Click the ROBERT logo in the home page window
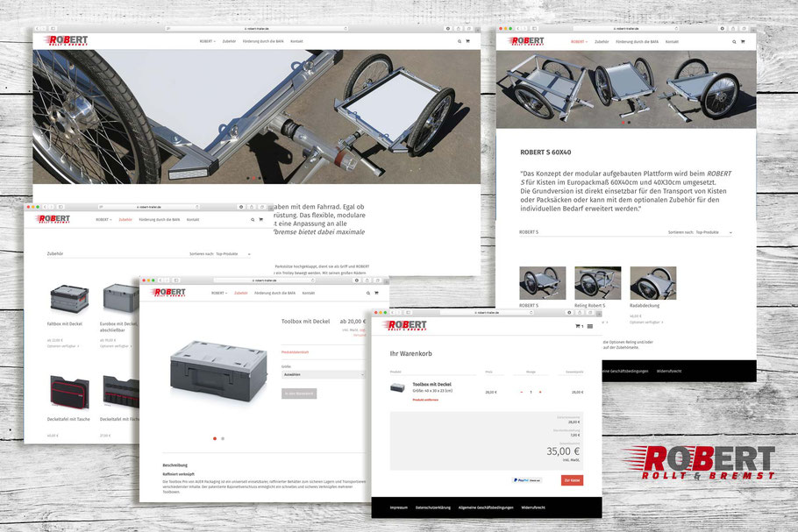 (x=66, y=40)
